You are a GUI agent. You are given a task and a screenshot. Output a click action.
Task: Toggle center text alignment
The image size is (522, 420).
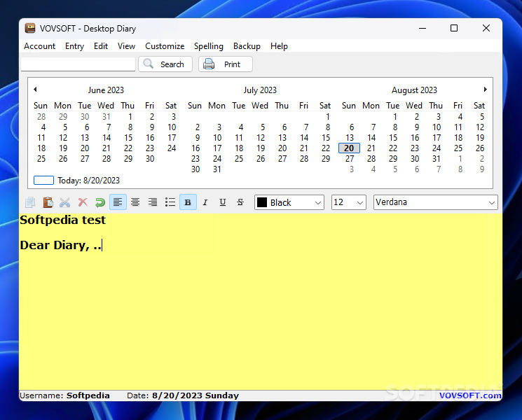coord(135,202)
